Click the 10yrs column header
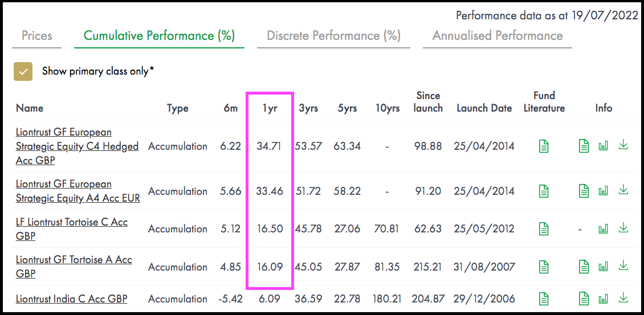Viewport: 644px width, 315px height. pos(388,108)
